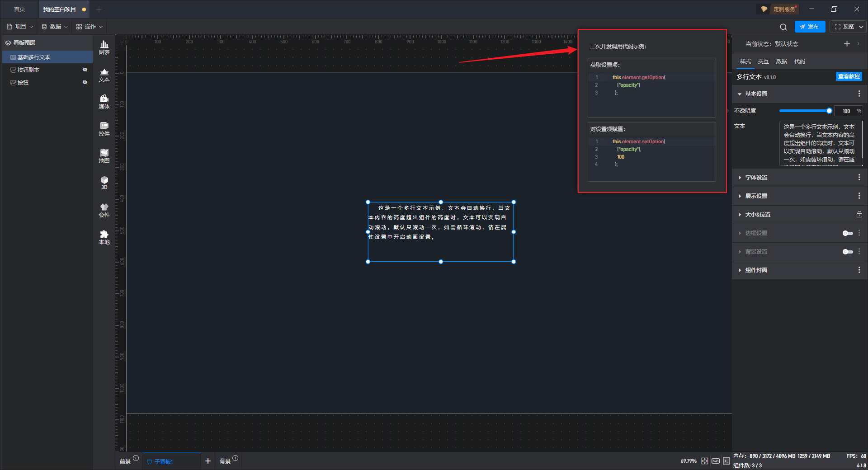This screenshot has width=868, height=470.
Task: Click the search magnifier icon
Action: tap(783, 27)
